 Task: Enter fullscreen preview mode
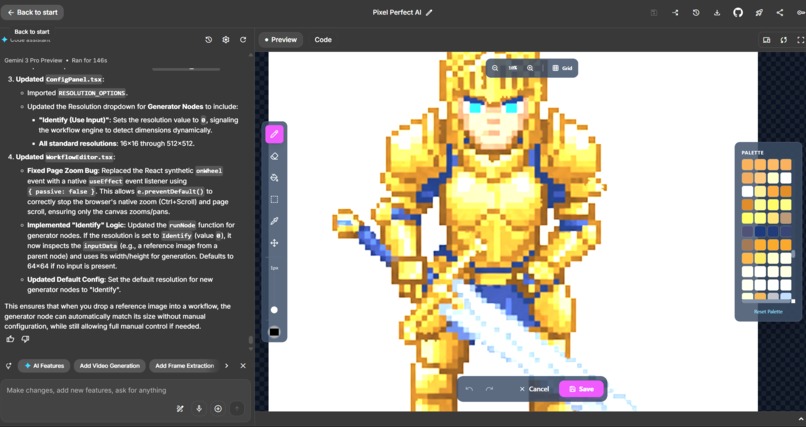[800, 40]
